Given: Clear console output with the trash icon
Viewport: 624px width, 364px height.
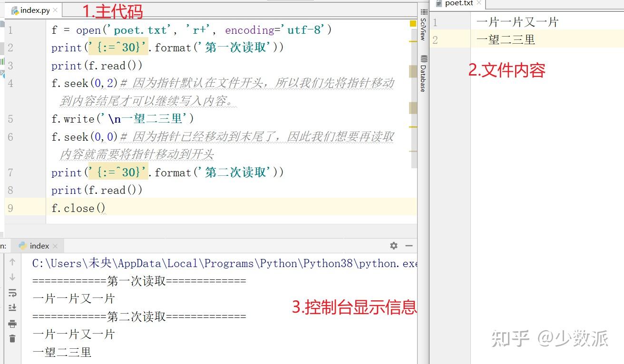Looking at the screenshot, I should tap(12, 339).
